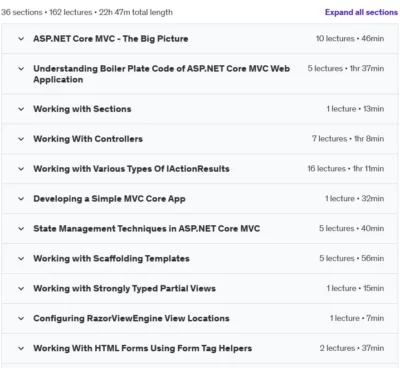Screen dimensions: 400x368
Task: Expand chevron beside Developing a Simple MVC Core App
Action: click(x=21, y=199)
